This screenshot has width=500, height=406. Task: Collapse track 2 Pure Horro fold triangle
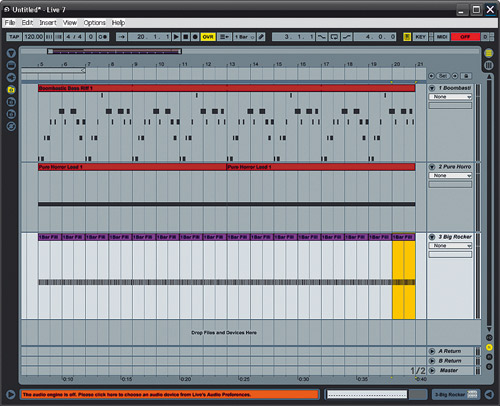432,167
